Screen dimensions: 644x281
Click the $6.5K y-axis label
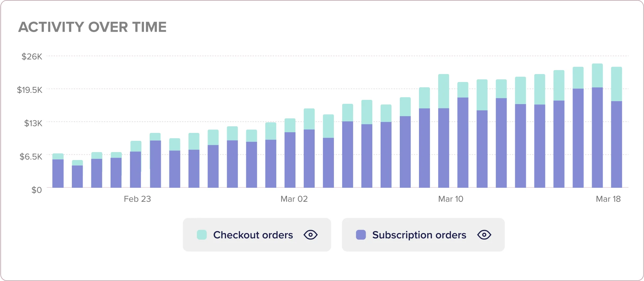(x=31, y=156)
